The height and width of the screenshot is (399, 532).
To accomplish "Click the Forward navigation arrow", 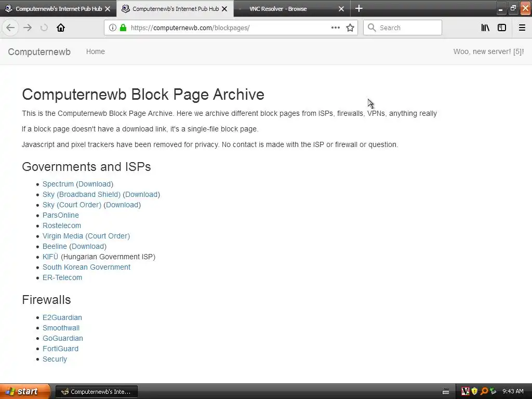I will tap(28, 28).
